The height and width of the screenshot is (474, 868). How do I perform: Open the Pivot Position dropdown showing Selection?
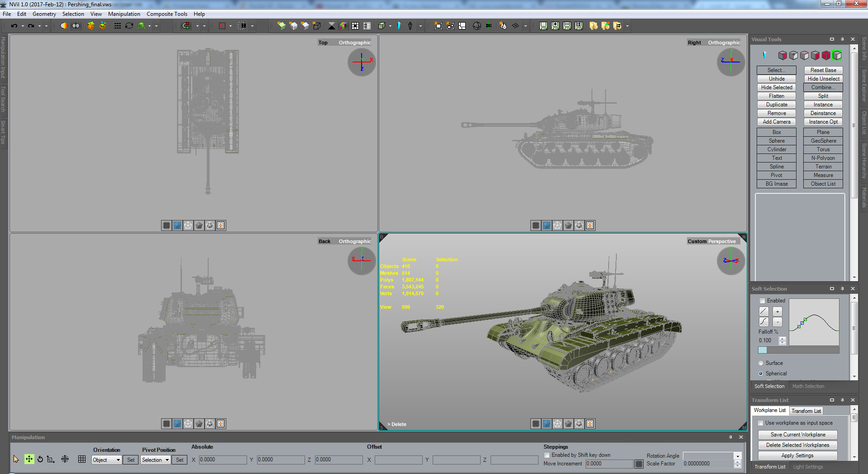tap(155, 460)
